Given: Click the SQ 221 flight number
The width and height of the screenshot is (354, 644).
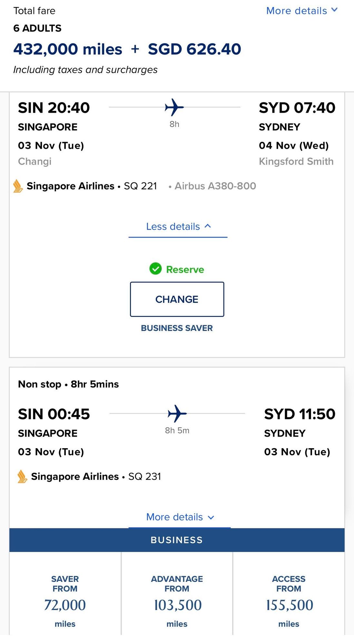Looking at the screenshot, I should pyautogui.click(x=141, y=186).
